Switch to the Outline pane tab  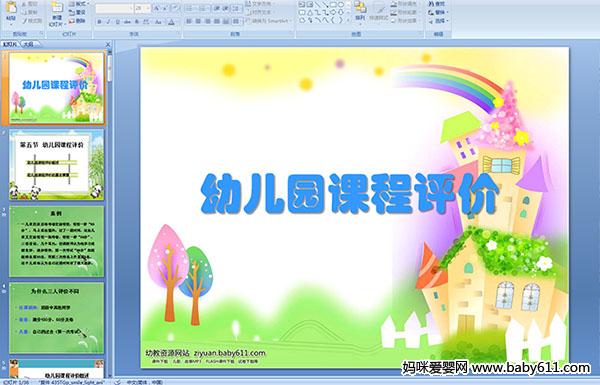click(28, 44)
